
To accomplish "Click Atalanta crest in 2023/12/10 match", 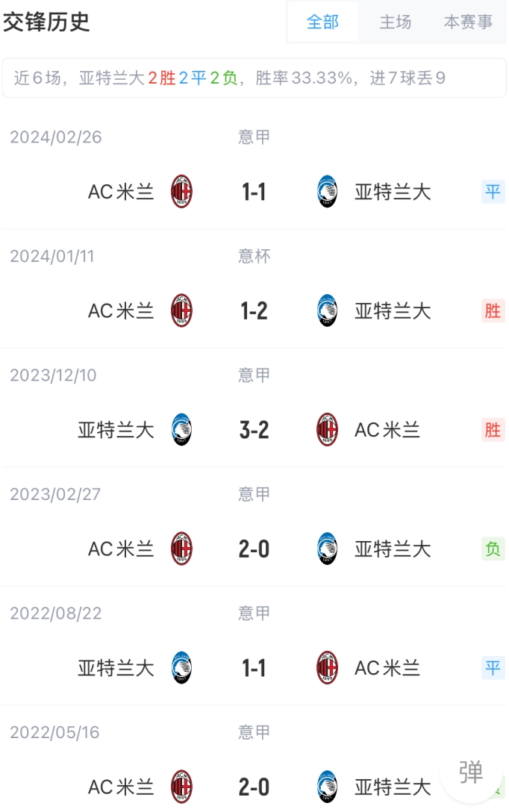I will pos(181,430).
